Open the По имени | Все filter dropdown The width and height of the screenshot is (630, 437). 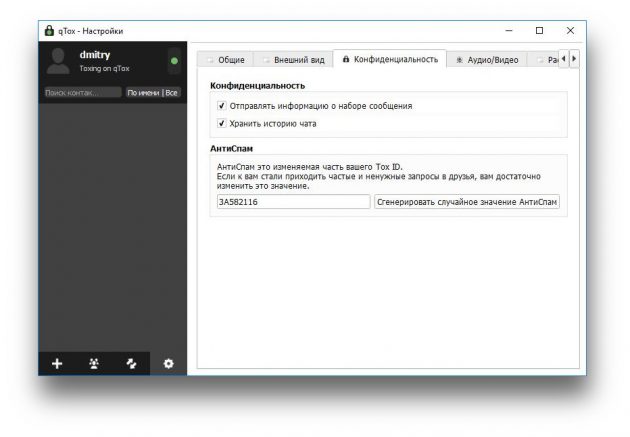153,93
